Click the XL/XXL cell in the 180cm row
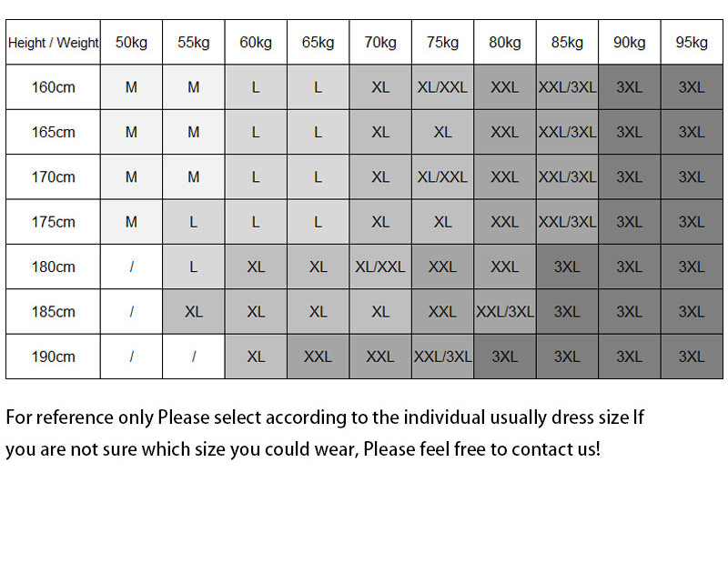 [380, 267]
